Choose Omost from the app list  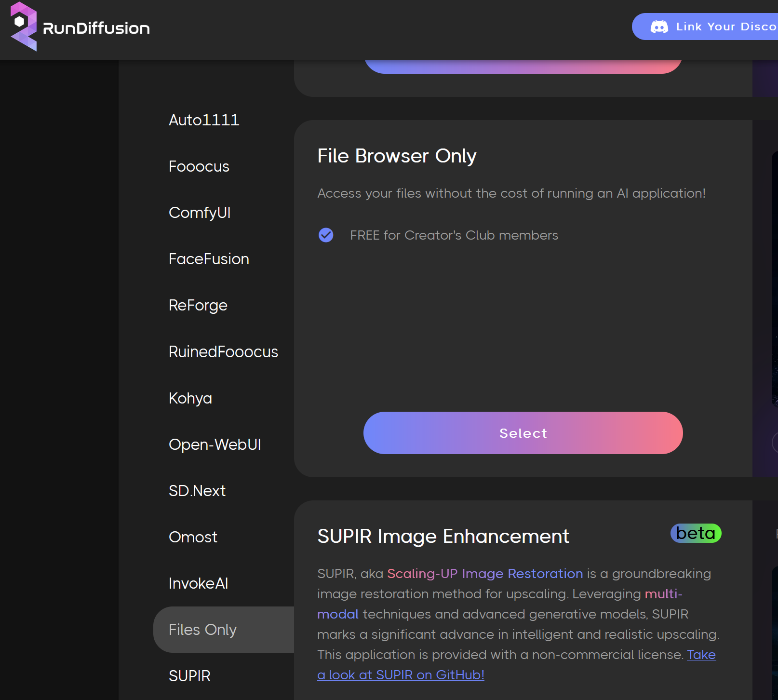coord(193,537)
